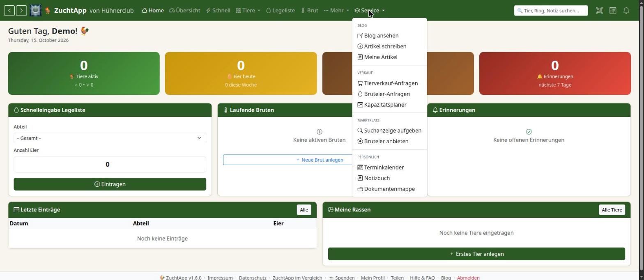Click the Alle Tiere button

[612, 210]
